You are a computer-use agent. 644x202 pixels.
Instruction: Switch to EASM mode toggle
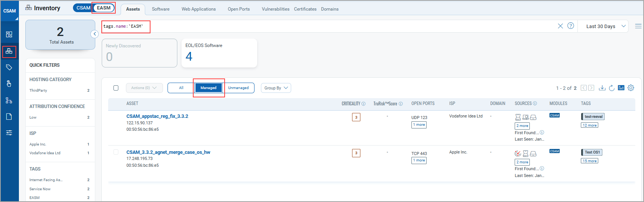click(x=104, y=8)
